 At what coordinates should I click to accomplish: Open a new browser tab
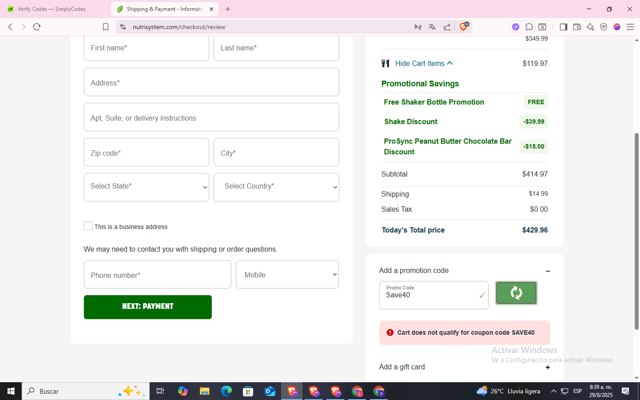pos(228,9)
